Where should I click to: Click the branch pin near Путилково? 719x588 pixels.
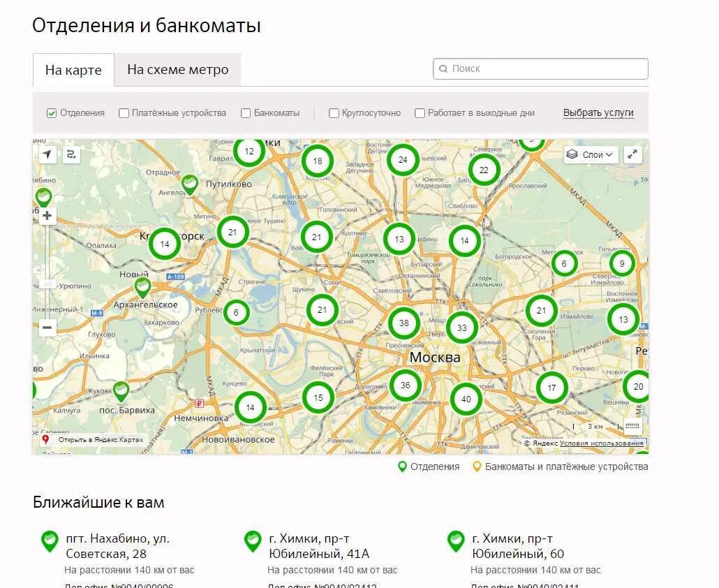pyautogui.click(x=189, y=184)
